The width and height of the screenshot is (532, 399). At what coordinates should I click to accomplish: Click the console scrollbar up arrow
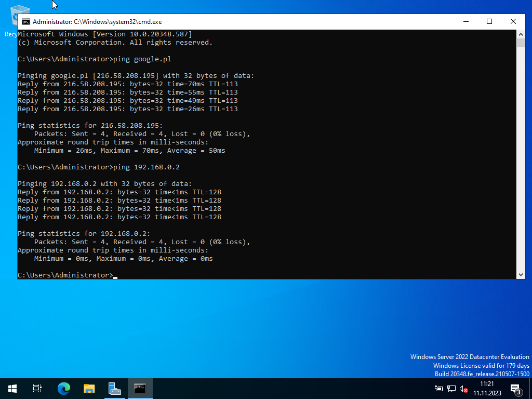tap(521, 34)
